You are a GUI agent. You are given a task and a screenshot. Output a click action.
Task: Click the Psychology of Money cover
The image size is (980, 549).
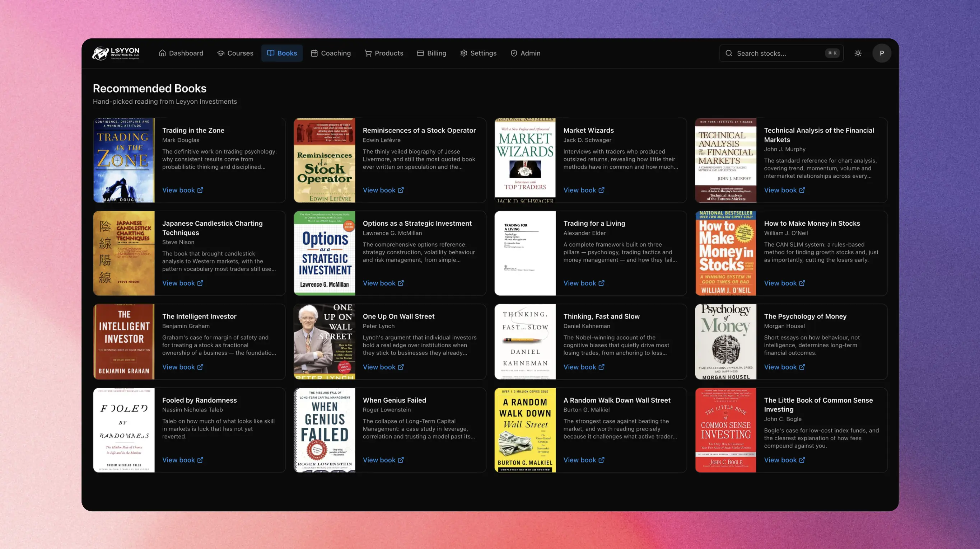[725, 341]
